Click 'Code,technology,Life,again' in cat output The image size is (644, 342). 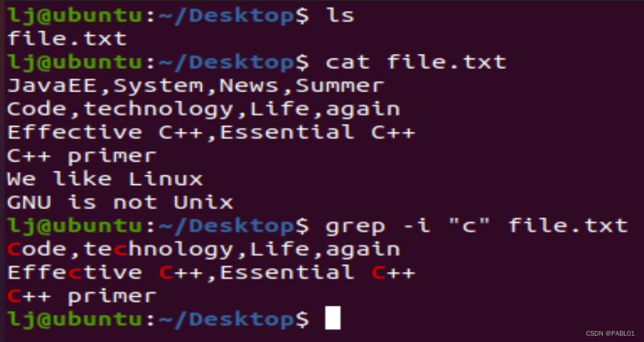(203, 109)
